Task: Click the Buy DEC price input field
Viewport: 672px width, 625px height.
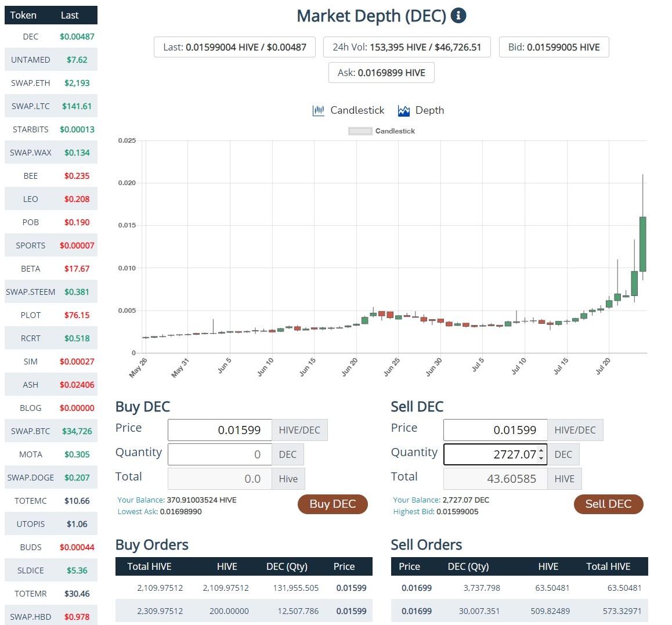Action: click(220, 430)
